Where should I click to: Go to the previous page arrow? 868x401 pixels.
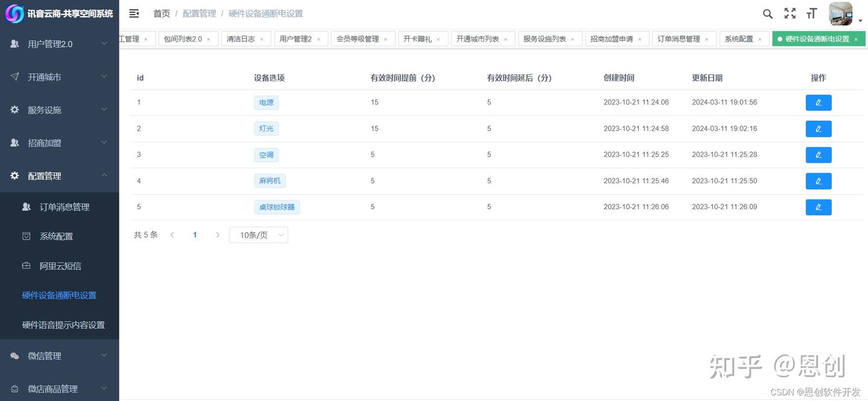click(172, 235)
